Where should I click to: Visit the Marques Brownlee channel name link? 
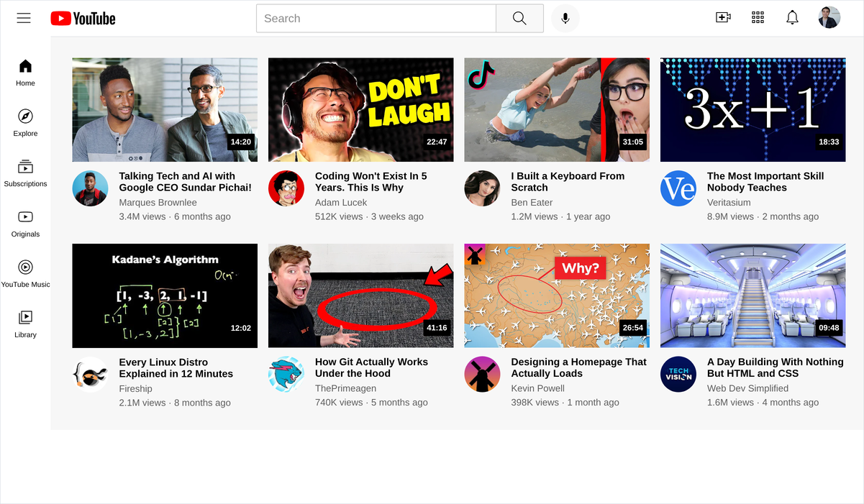(x=158, y=203)
